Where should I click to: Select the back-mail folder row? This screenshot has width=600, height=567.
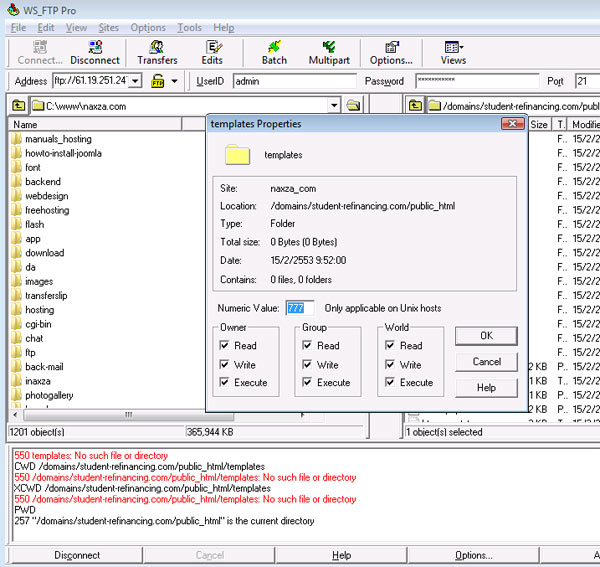click(x=44, y=367)
